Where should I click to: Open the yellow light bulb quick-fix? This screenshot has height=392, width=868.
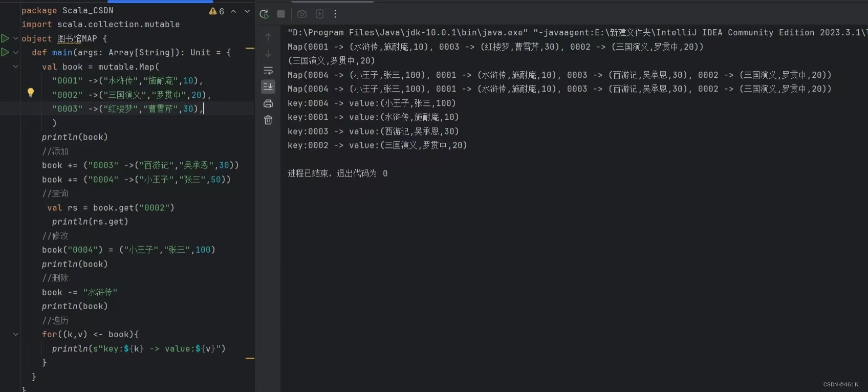[31, 93]
